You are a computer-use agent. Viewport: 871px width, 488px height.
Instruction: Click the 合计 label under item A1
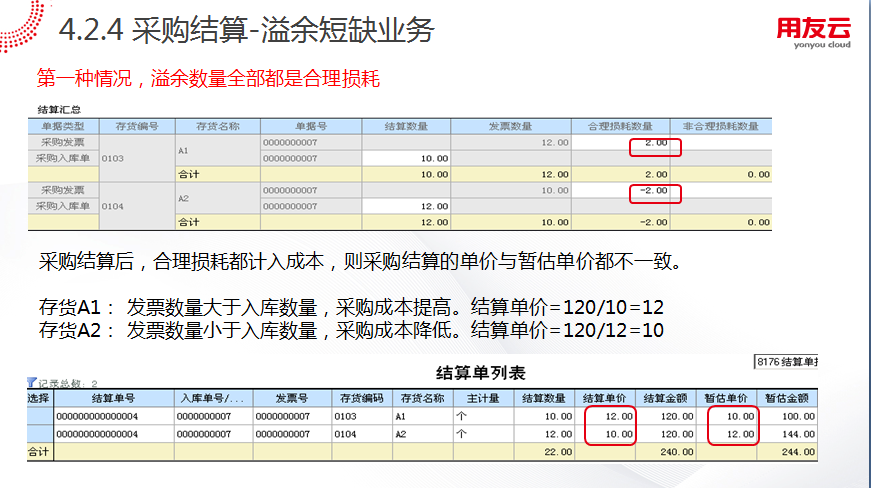189,174
